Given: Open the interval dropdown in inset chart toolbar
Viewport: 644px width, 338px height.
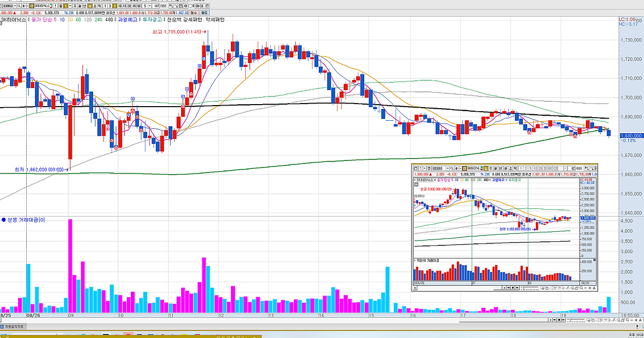Looking at the screenshot, I should [566, 168].
